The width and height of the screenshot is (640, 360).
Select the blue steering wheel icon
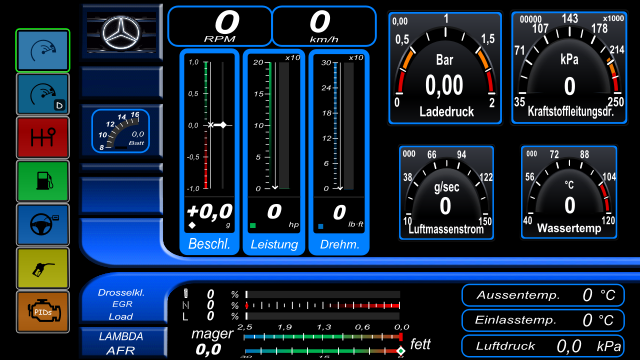click(x=43, y=224)
